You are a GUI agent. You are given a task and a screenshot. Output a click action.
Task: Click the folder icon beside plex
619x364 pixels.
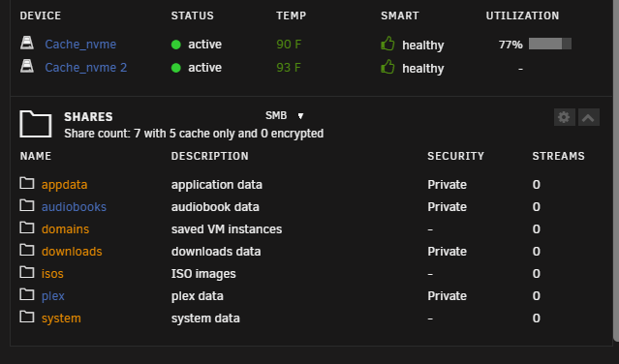click(x=27, y=294)
